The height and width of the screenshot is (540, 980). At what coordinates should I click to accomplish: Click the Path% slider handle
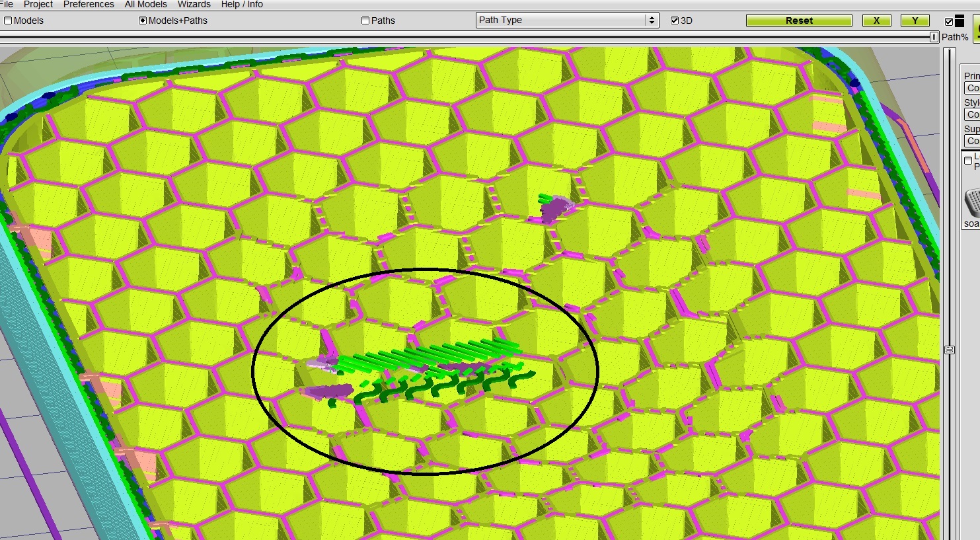point(934,37)
